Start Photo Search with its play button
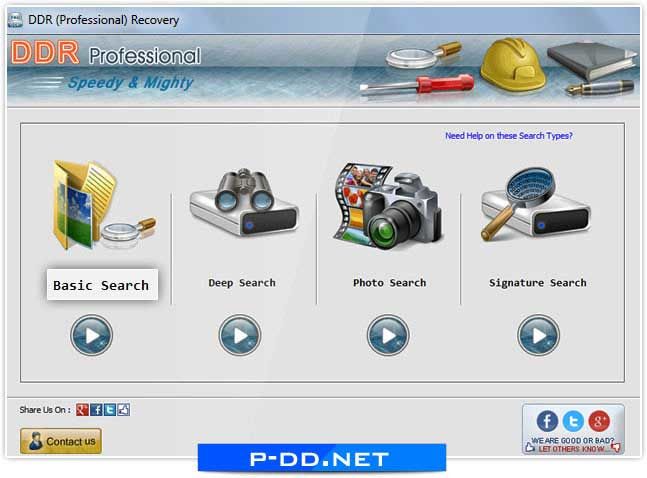The height and width of the screenshot is (478, 647). pos(388,335)
